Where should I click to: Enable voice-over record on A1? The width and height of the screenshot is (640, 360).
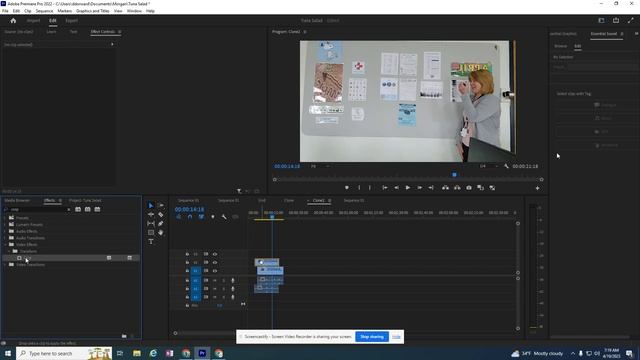coord(233,280)
